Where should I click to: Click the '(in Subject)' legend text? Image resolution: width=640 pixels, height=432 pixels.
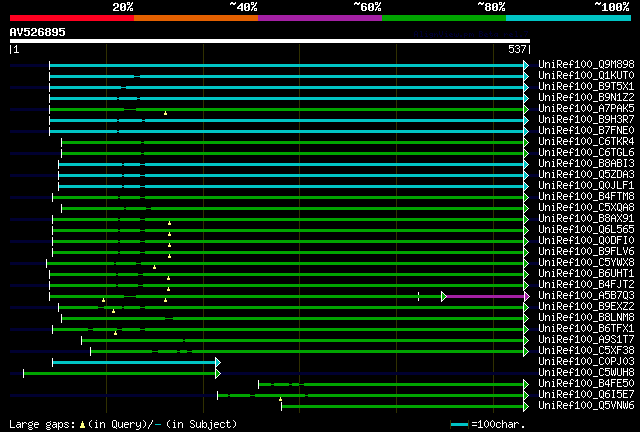pyautogui.click(x=202, y=424)
